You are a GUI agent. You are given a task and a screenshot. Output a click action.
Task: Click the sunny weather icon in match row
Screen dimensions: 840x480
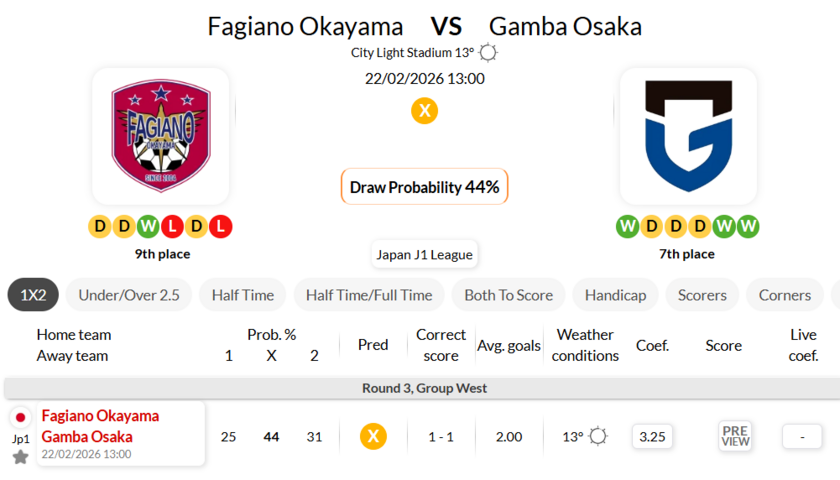point(598,436)
